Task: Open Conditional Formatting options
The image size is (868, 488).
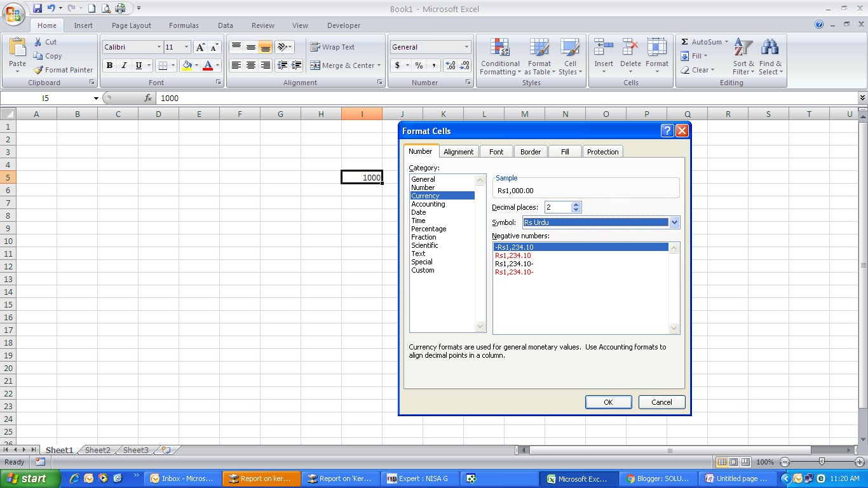Action: (x=500, y=57)
